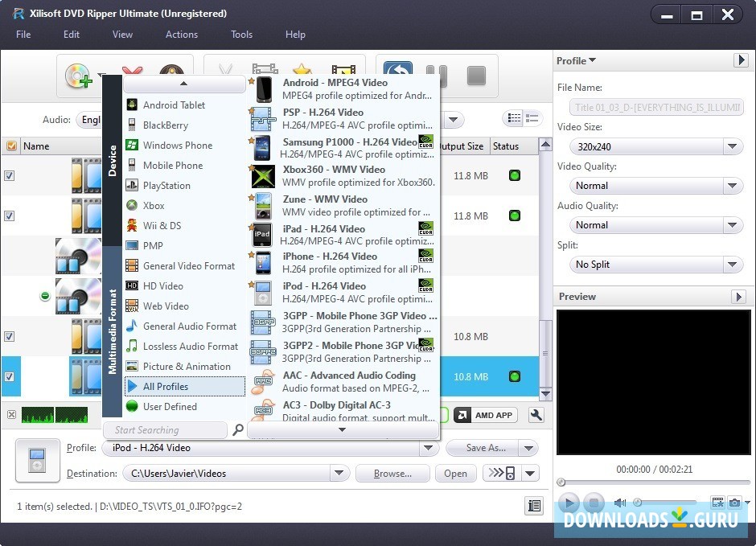Click the preview fullscreen icon
This screenshot has height=546, width=756.
tap(717, 503)
